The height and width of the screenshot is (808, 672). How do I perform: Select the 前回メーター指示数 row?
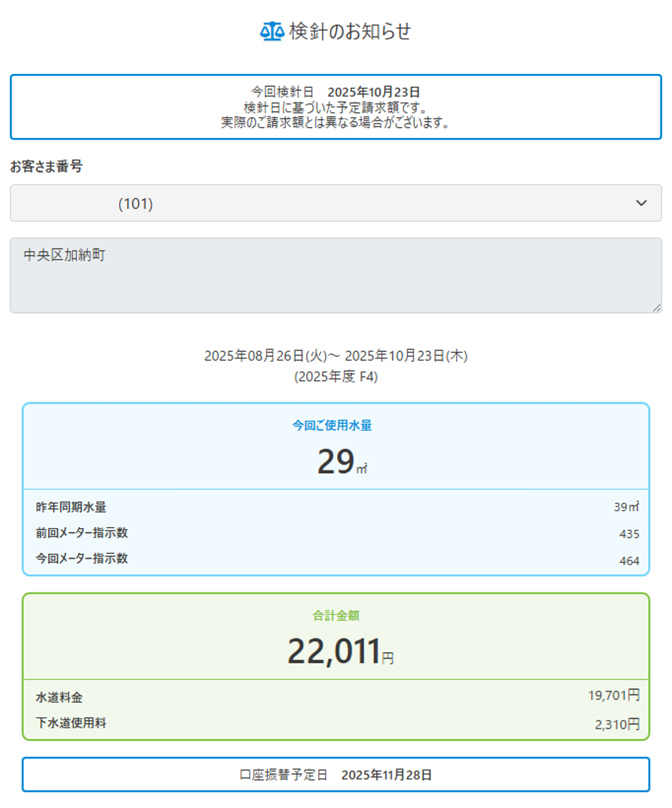pos(336,533)
